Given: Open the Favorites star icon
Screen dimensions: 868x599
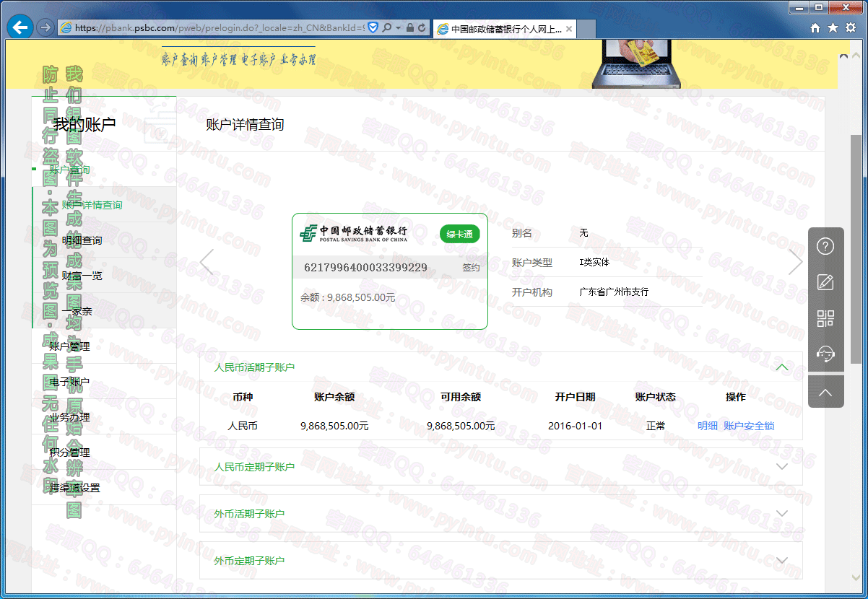Looking at the screenshot, I should [x=833, y=28].
